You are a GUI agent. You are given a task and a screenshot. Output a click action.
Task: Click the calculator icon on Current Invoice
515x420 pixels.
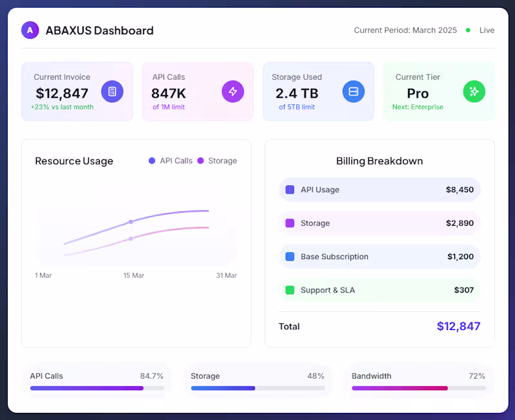(x=112, y=91)
